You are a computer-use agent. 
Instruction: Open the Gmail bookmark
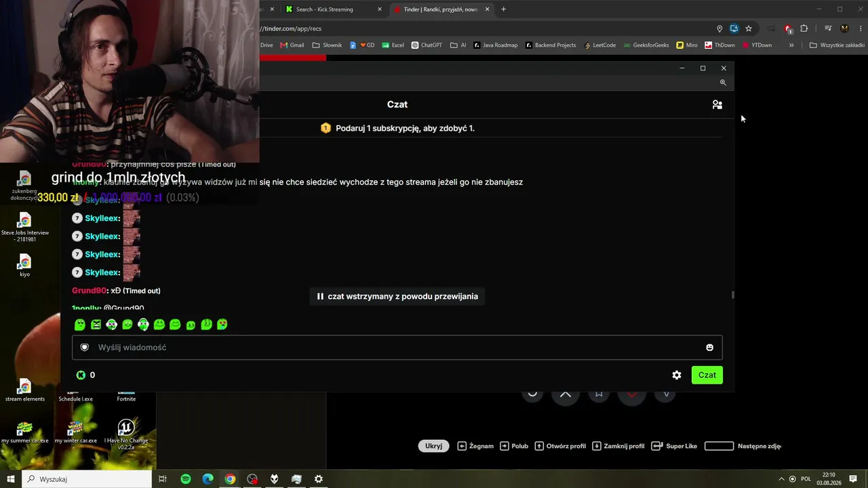click(x=292, y=45)
